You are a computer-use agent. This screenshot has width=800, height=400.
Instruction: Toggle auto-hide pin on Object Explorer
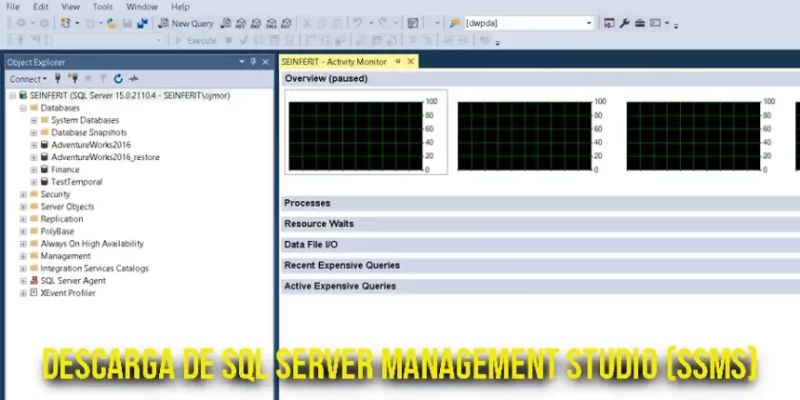pyautogui.click(x=253, y=62)
